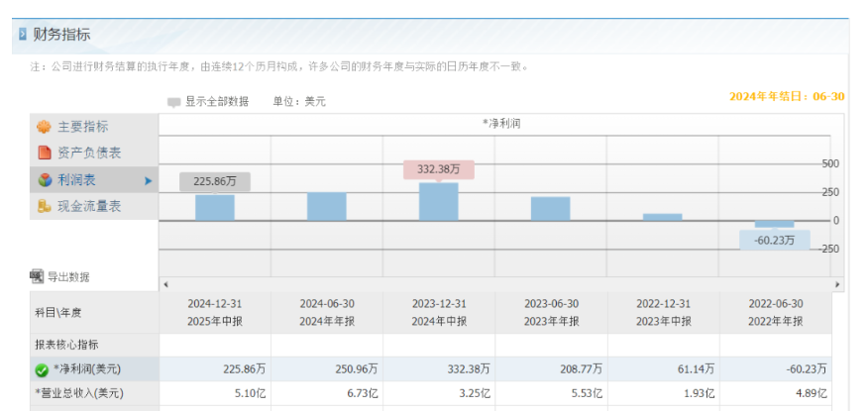
Task: Click the horizontal scrollbar track under chart
Action: pyautogui.click(x=501, y=284)
